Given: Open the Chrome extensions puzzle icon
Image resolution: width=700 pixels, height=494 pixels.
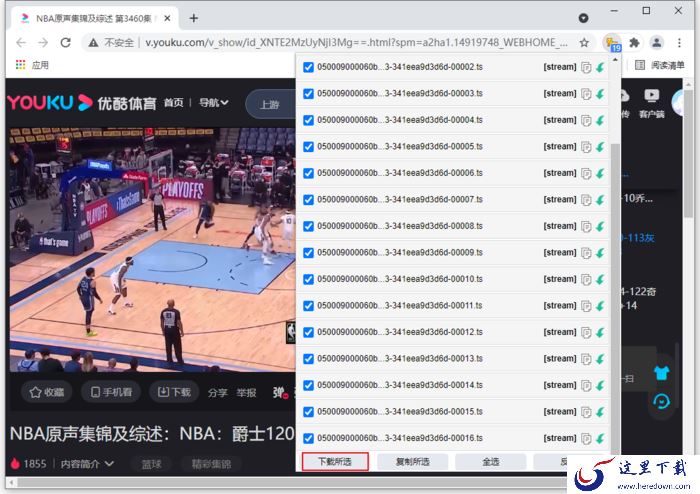Looking at the screenshot, I should [x=634, y=43].
